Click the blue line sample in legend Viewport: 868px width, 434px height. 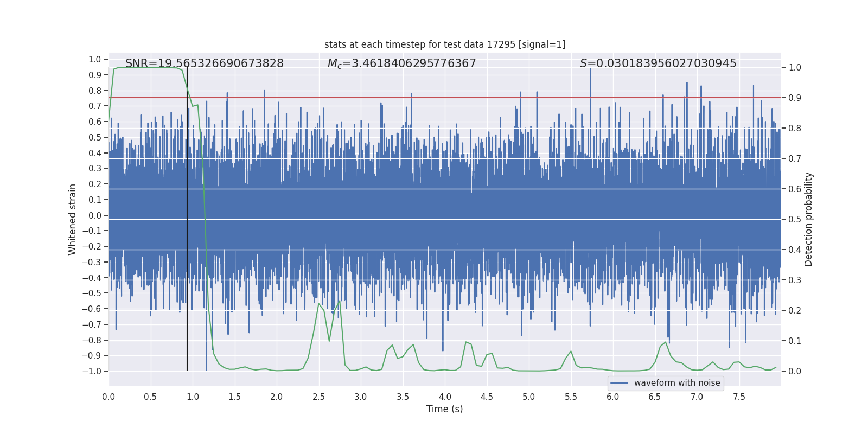(x=620, y=383)
